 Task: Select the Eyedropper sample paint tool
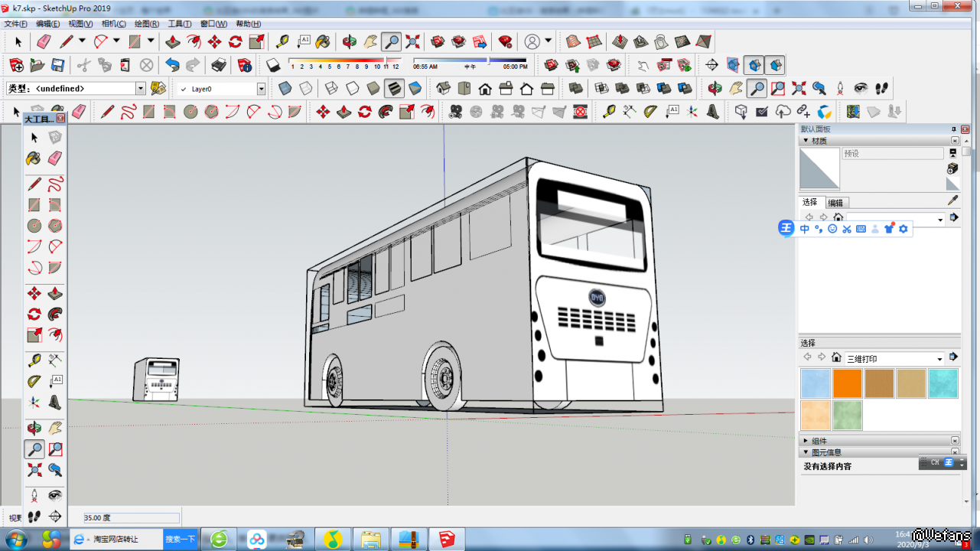[x=952, y=201]
